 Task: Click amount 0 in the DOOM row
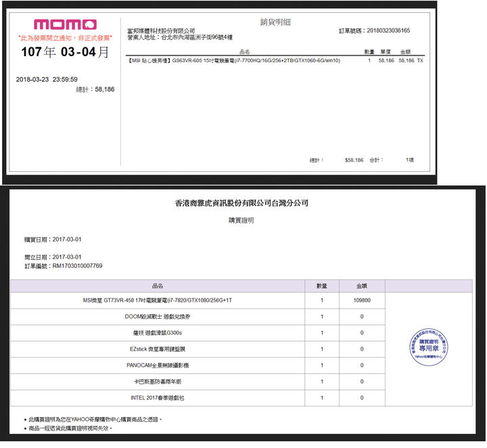362,317
